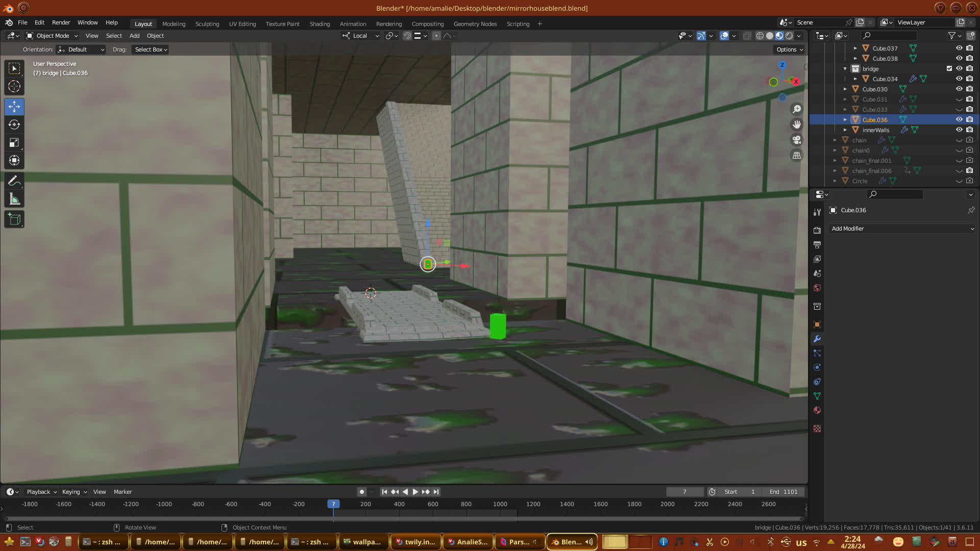Screen dimensions: 980x551
Task: Open the Render menu
Action: click(x=61, y=22)
